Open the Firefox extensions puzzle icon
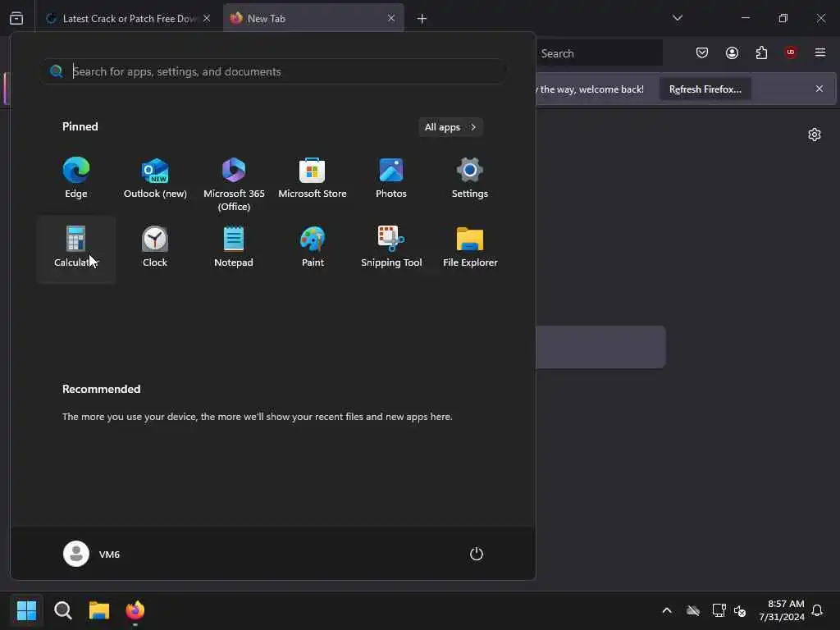Image resolution: width=840 pixels, height=630 pixels. point(761,52)
